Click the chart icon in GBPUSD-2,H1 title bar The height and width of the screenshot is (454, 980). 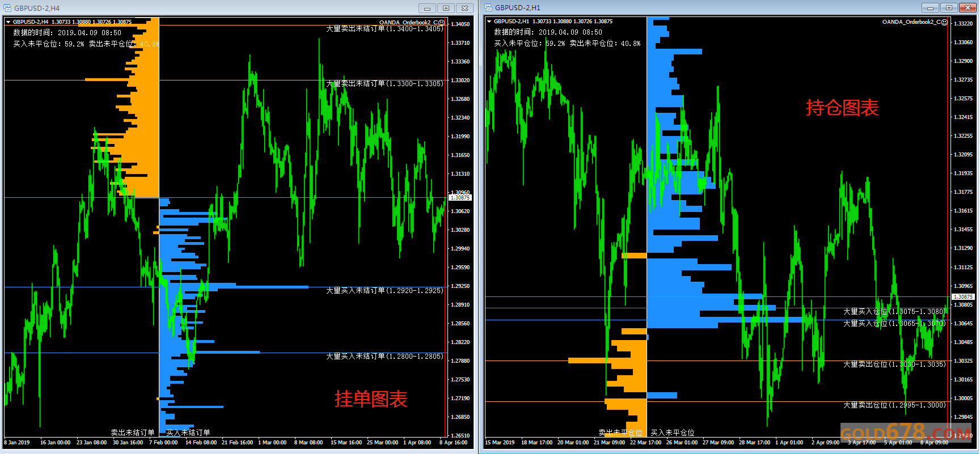tap(488, 7)
